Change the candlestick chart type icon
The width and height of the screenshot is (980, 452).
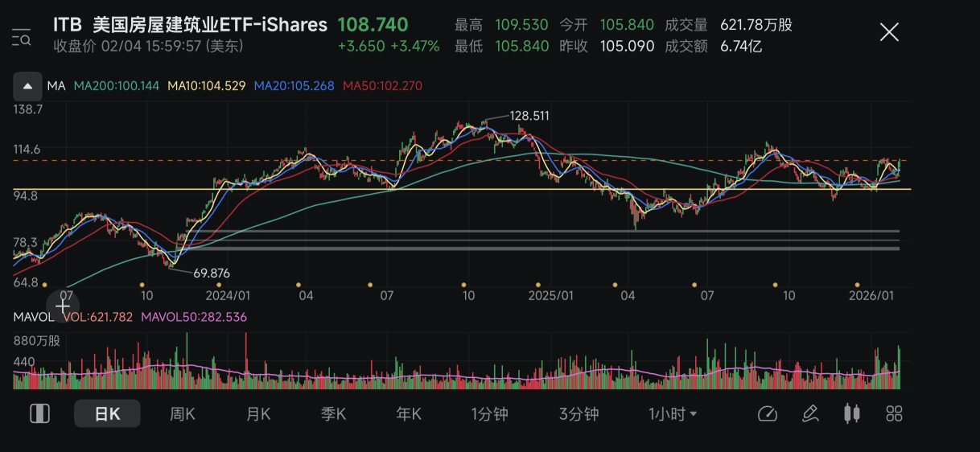pyautogui.click(x=852, y=414)
